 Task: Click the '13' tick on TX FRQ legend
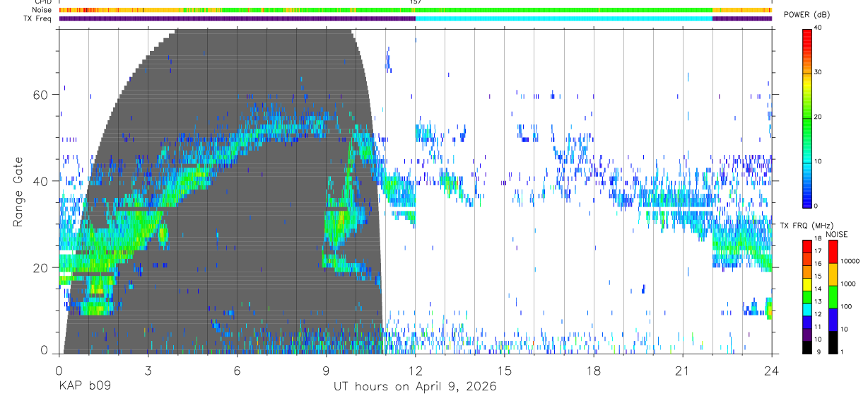pos(819,301)
